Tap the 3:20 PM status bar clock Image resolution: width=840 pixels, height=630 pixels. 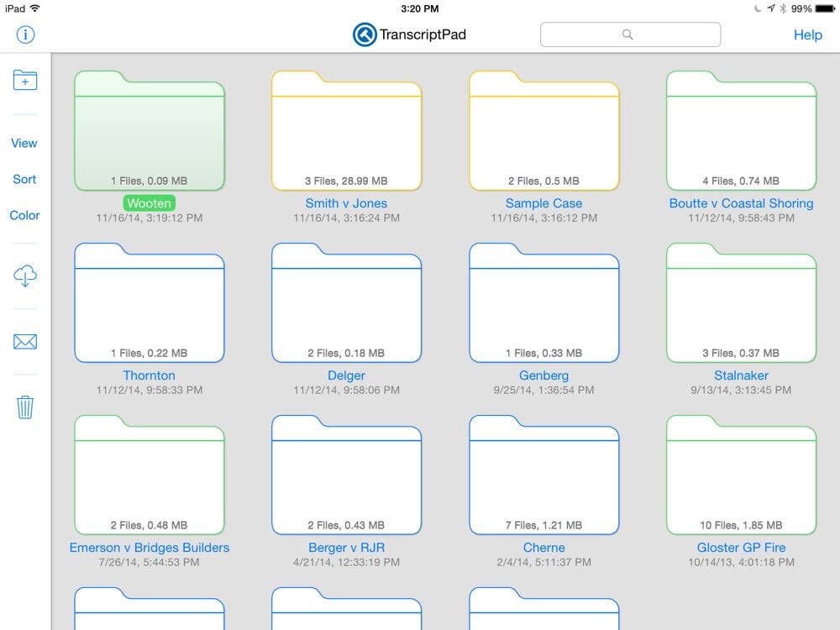pyautogui.click(x=420, y=8)
